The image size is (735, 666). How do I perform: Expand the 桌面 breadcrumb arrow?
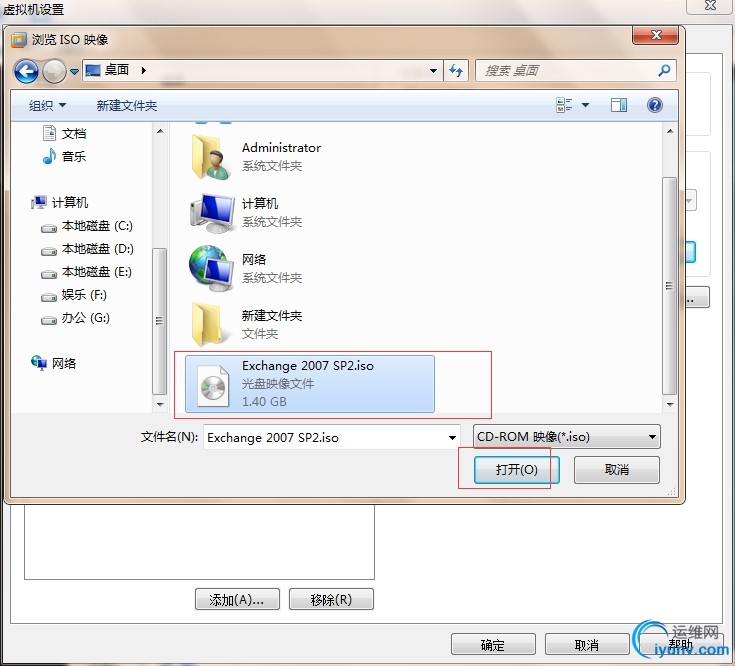tap(143, 70)
